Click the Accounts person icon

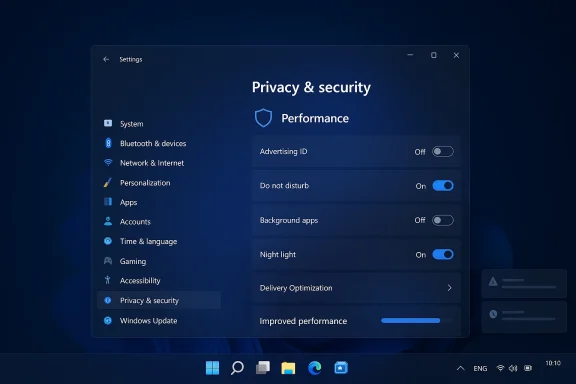pyautogui.click(x=108, y=221)
